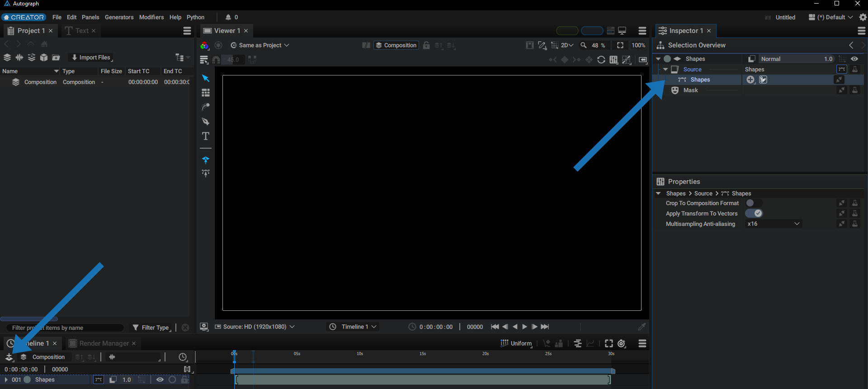The width and height of the screenshot is (868, 389).
Task: Open the Uniform timeline option
Action: tap(516, 343)
